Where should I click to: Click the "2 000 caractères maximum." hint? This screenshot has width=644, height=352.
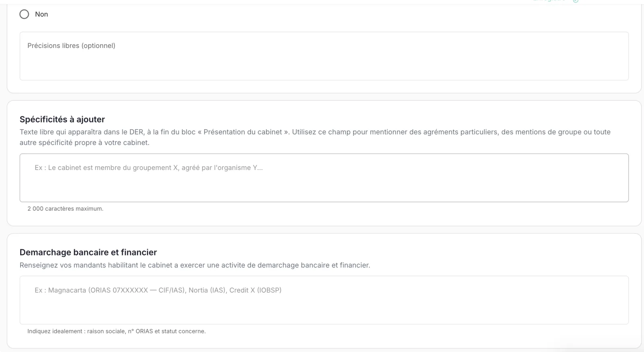click(x=65, y=209)
